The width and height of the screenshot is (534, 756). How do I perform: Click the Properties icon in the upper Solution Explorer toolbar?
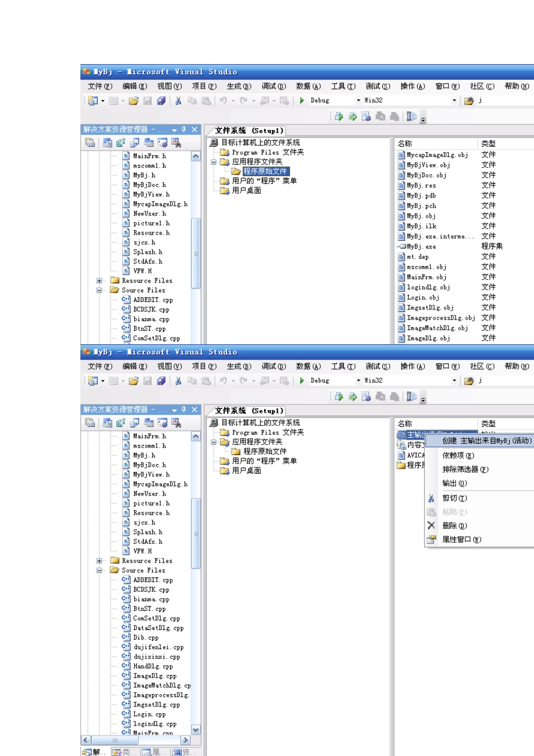click(x=90, y=143)
